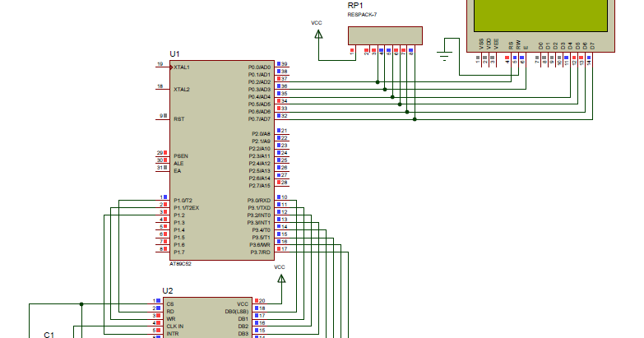
Task: Click the RS pin label on LCD
Action: pos(511,45)
